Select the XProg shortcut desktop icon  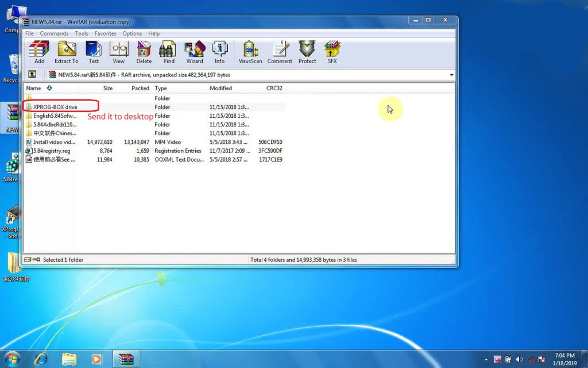(x=11, y=221)
